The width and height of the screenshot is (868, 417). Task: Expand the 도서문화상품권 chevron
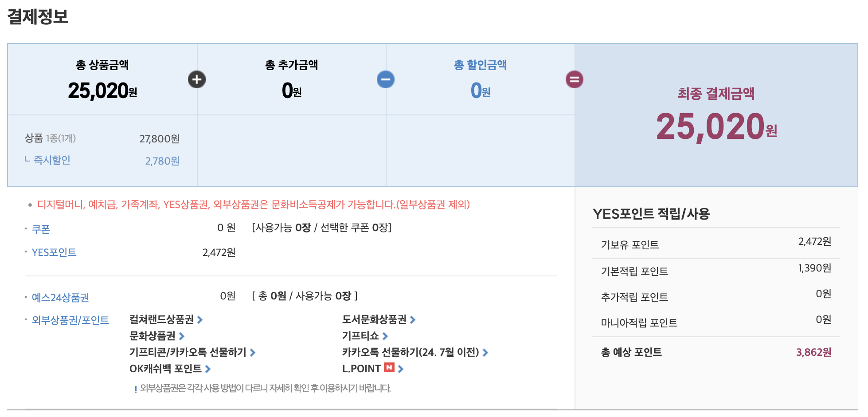[x=412, y=320]
